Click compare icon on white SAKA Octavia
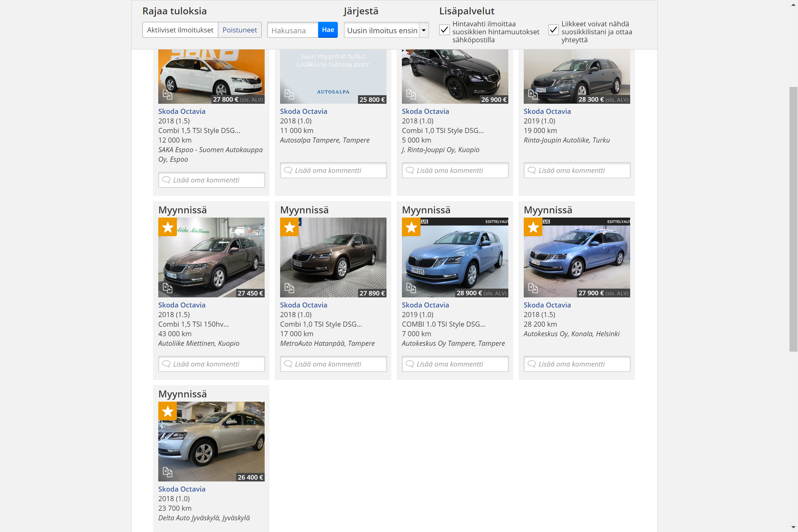This screenshot has width=798, height=532. (x=167, y=94)
